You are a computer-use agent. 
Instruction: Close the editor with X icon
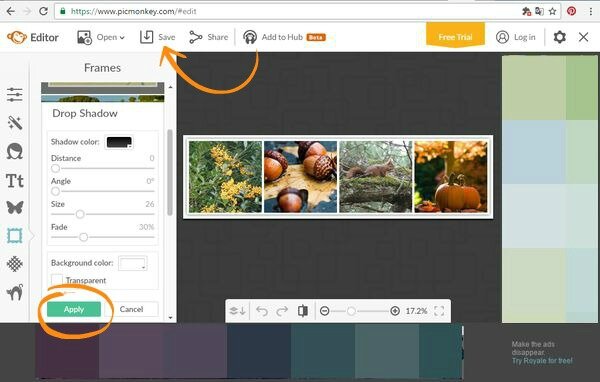pyautogui.click(x=584, y=37)
